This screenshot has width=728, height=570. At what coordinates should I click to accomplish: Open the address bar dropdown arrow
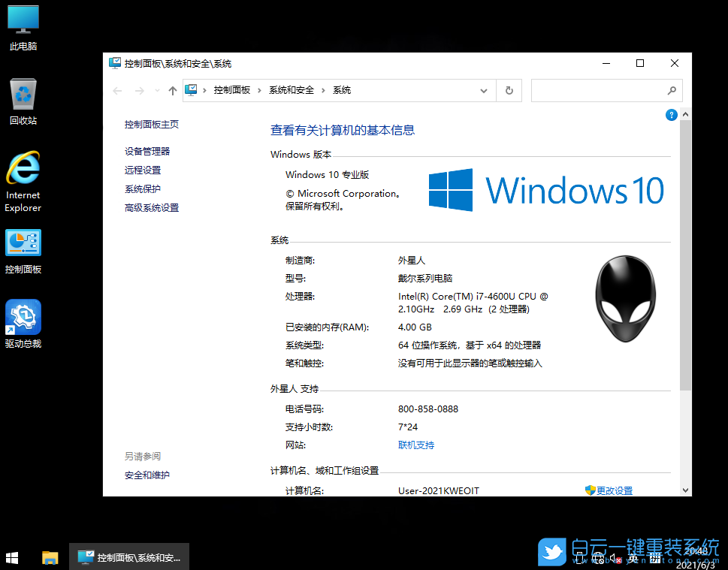pos(484,90)
